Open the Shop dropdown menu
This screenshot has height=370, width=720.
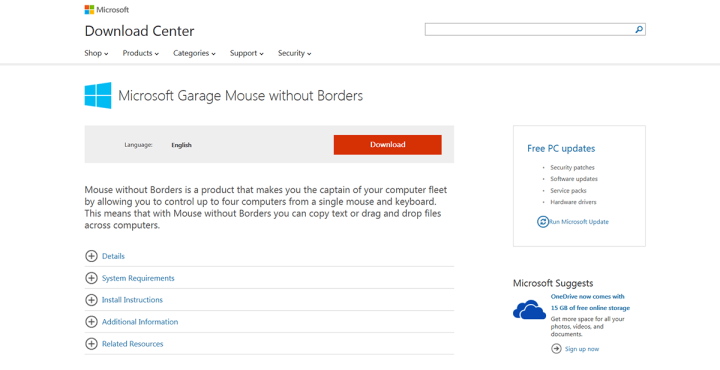96,53
